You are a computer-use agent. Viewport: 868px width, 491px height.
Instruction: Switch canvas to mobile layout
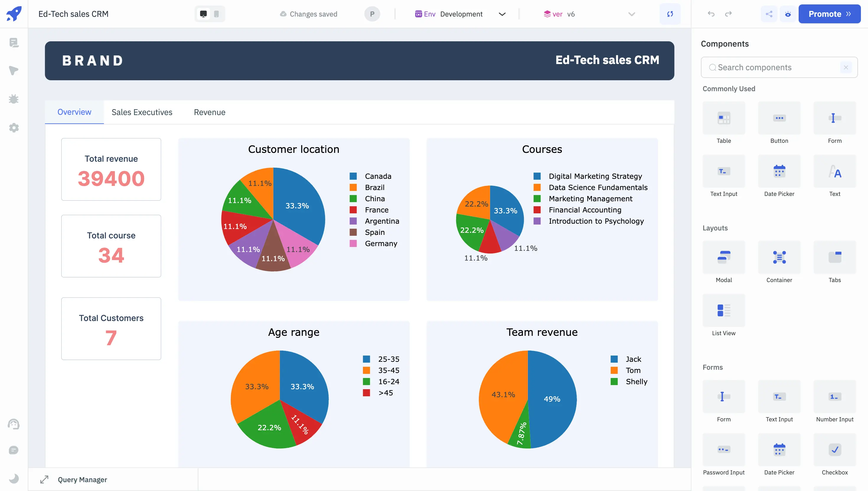[x=217, y=14]
